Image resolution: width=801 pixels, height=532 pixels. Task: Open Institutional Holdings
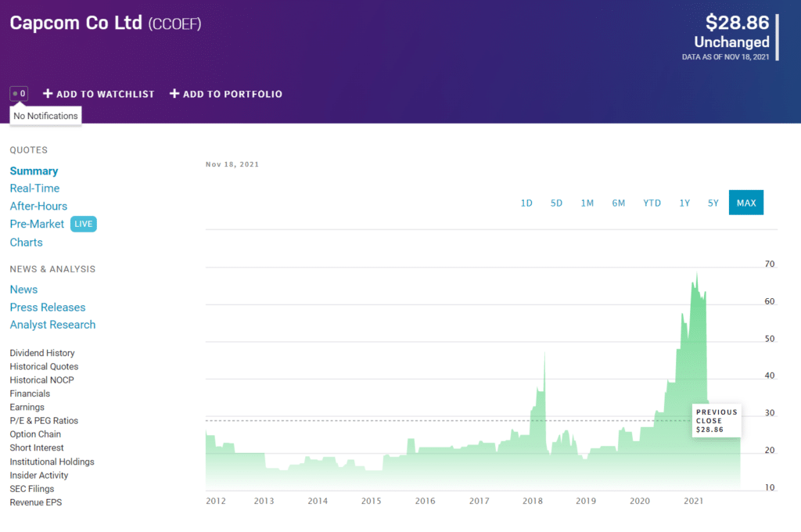[52, 462]
